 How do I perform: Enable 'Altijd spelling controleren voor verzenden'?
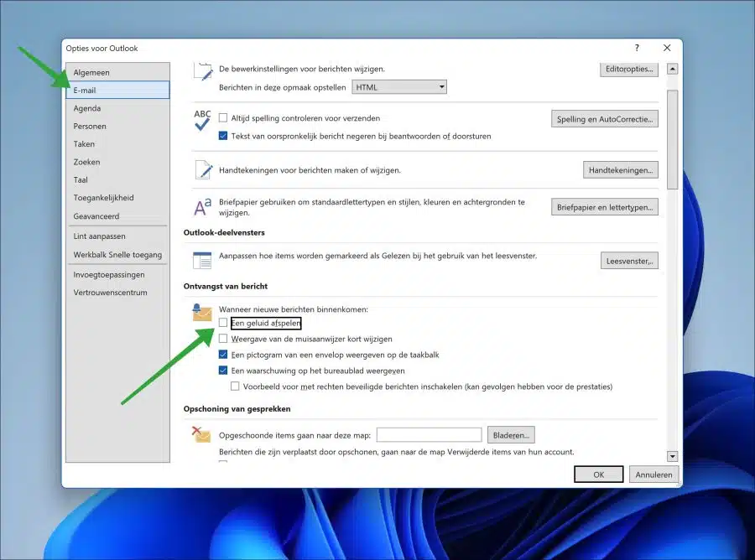223,118
